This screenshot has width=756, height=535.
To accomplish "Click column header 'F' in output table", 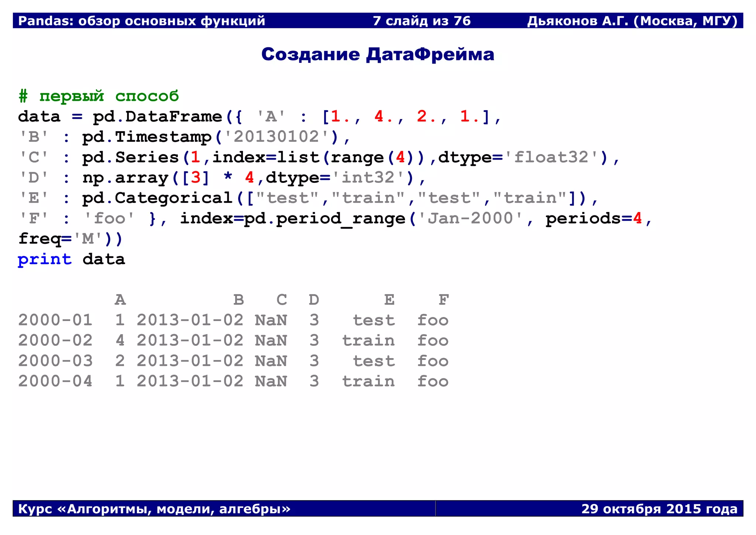I will pyautogui.click(x=443, y=300).
